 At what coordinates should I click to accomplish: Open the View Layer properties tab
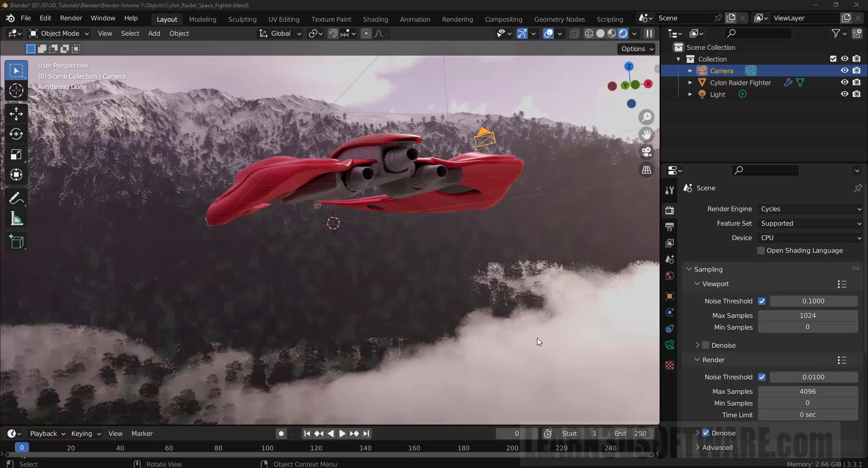point(670,243)
